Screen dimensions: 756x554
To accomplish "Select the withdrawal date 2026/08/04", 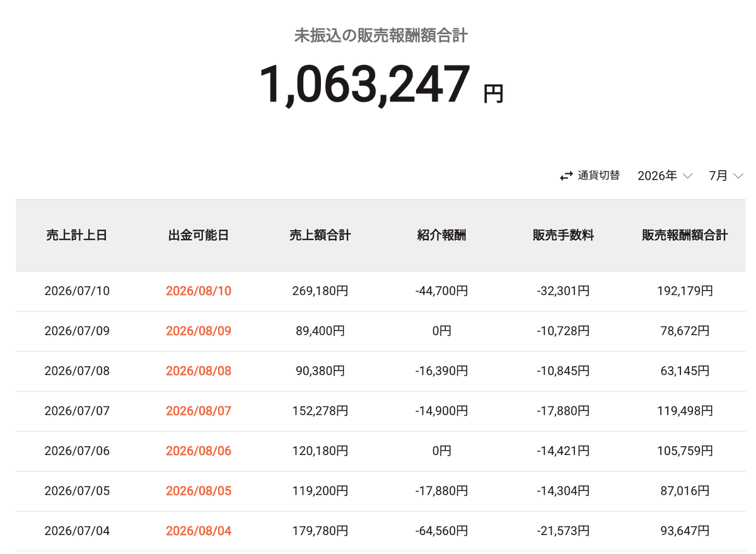I will click(x=199, y=531).
